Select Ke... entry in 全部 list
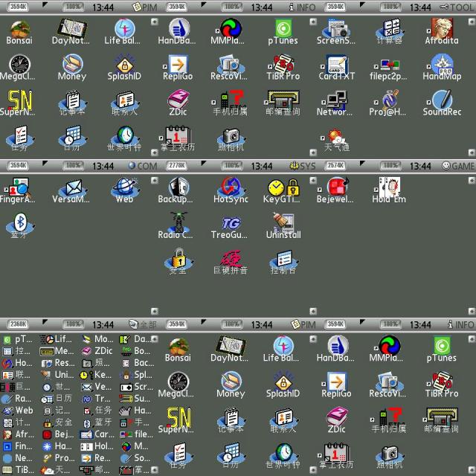The image size is (476, 476). pos(97,375)
